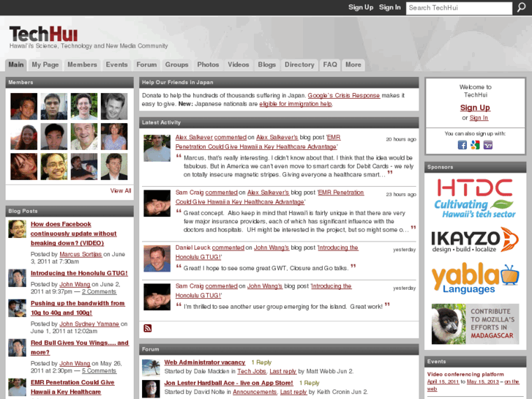Image resolution: width=532 pixels, height=399 pixels.
Task: Open the FAQ tab
Action: coord(330,64)
